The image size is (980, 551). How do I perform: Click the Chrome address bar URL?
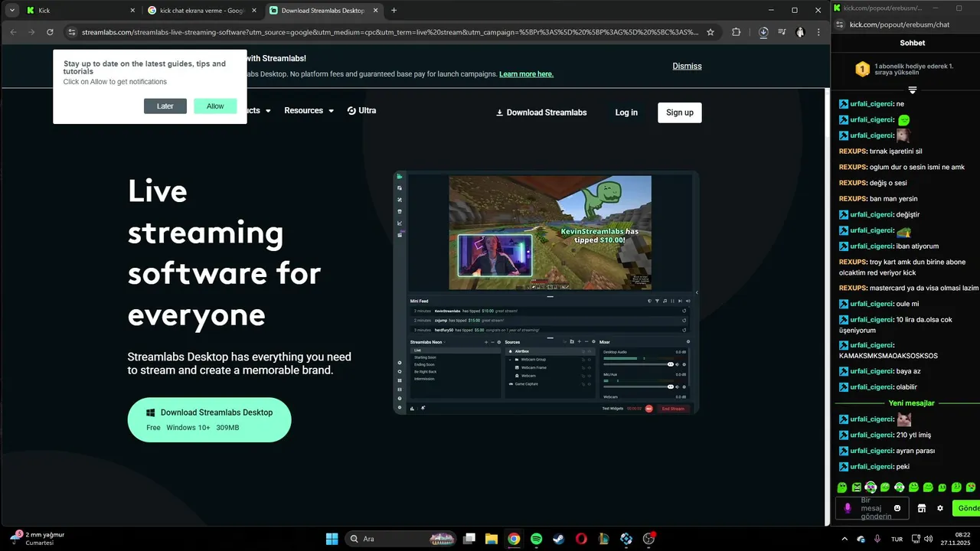click(390, 32)
